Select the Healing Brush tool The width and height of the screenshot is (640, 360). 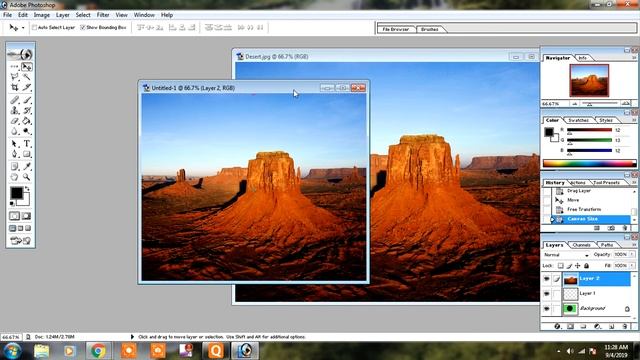coord(15,100)
